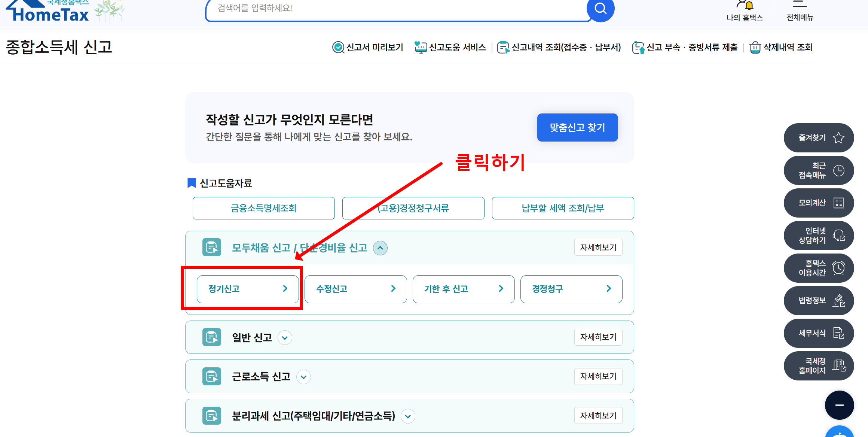Open 세무서식 document shortcut
The height and width of the screenshot is (437, 868).
click(819, 333)
